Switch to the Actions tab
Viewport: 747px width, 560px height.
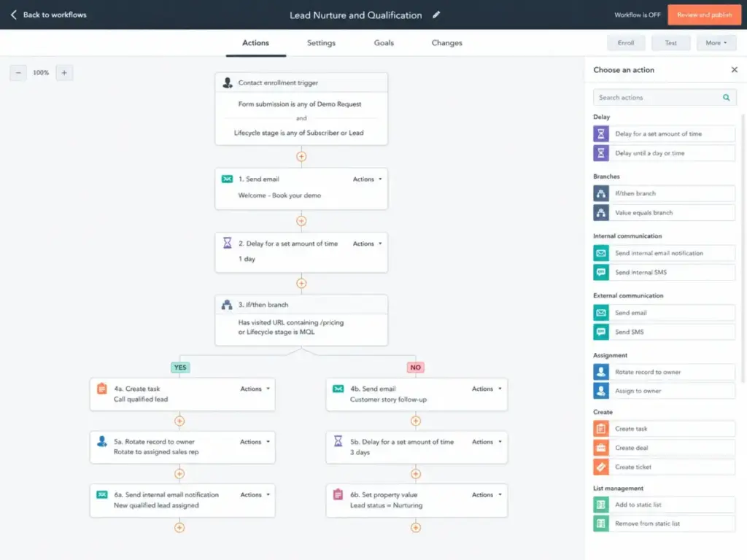(256, 43)
